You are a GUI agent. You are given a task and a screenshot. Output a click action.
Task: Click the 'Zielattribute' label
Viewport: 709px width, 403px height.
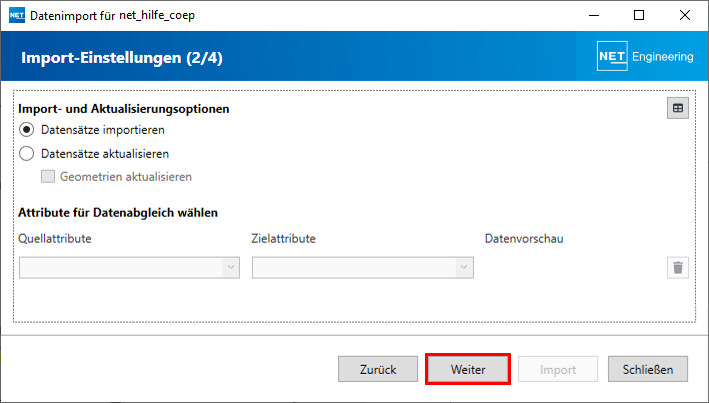click(x=284, y=238)
